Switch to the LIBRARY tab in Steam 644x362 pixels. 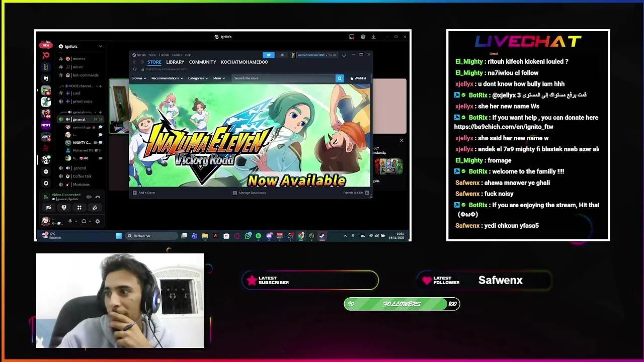(175, 62)
